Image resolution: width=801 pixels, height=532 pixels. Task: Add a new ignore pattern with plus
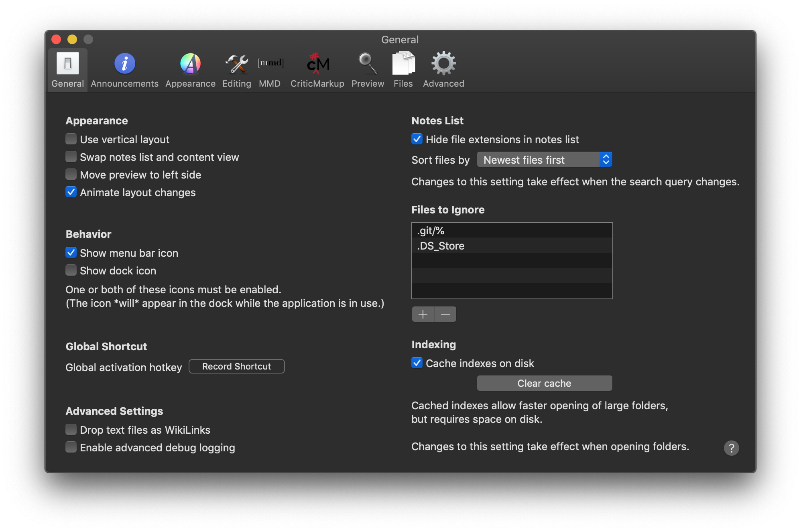423,314
